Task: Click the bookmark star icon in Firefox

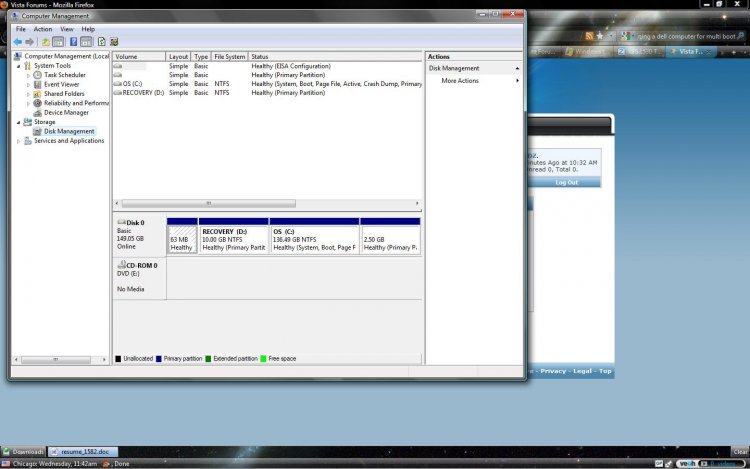Action: 600,36
